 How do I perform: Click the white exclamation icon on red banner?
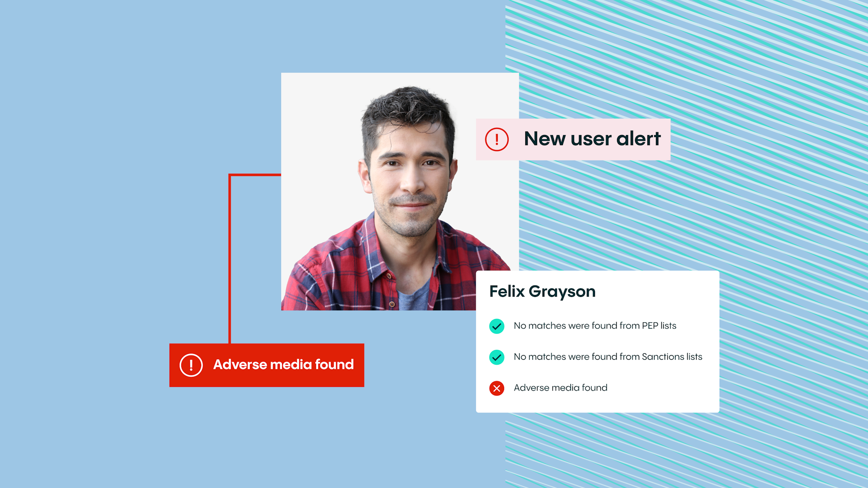[x=191, y=365]
